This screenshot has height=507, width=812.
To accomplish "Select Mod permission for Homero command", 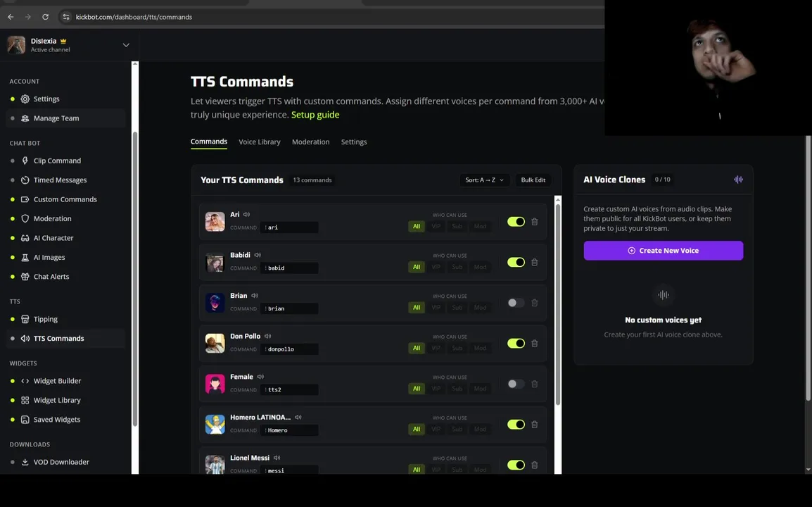I will (x=480, y=430).
